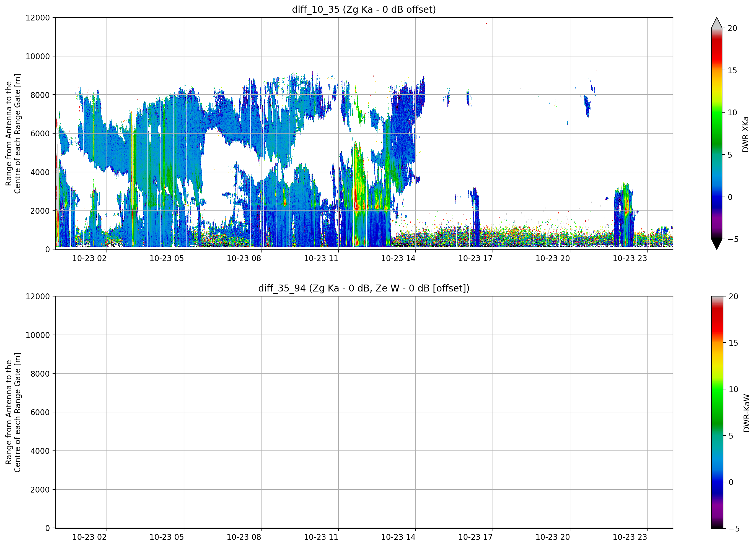This screenshot has width=756, height=547.
Task: Click the "10-23 17" tick label under the diff_35_94 plot
Action: pos(476,537)
